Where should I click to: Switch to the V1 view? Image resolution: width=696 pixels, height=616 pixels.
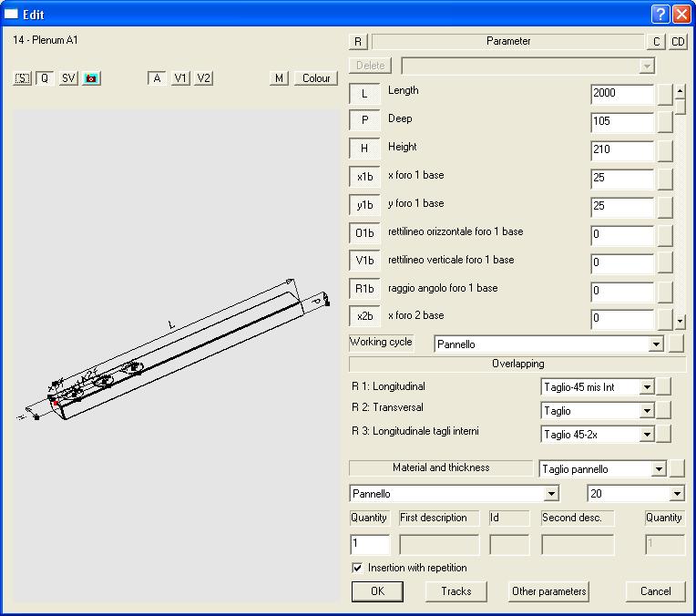point(181,78)
